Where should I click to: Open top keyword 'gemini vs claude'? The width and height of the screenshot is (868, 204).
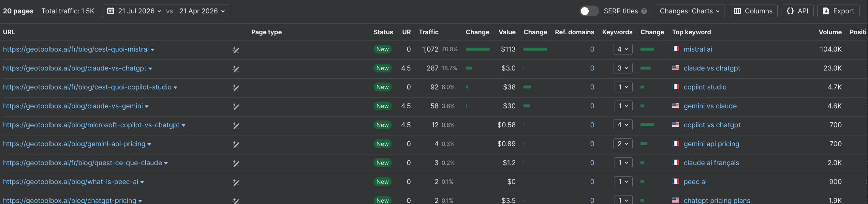click(x=710, y=106)
